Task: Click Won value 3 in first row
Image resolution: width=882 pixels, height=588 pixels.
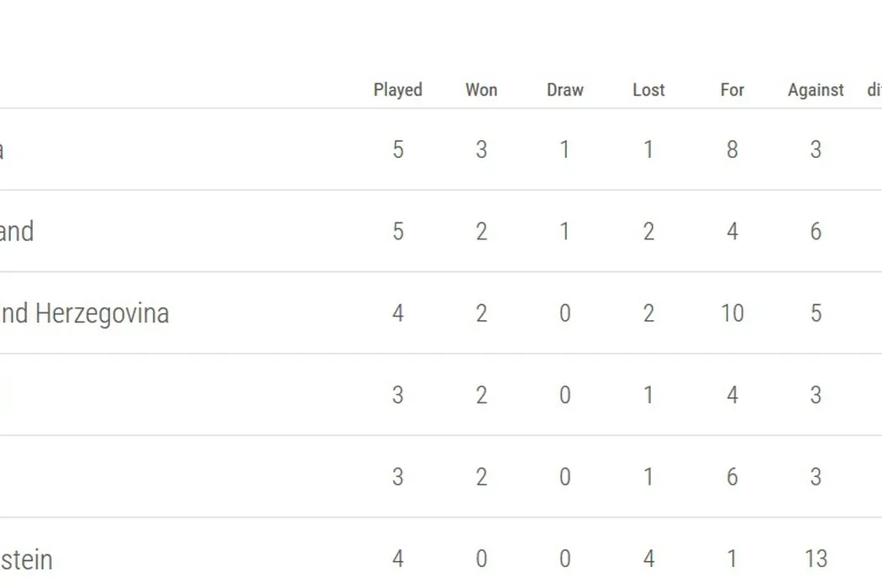Action: (x=481, y=150)
